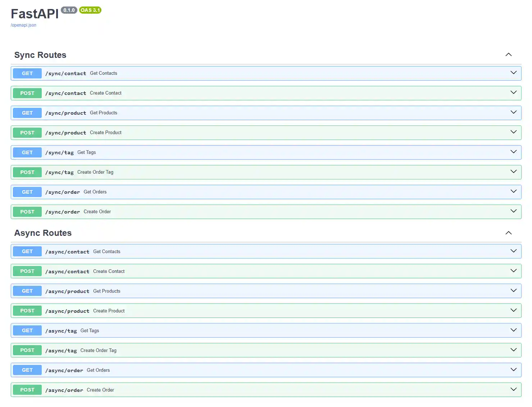
Task: Click the POST badge on /sync/product
Action: 27,133
